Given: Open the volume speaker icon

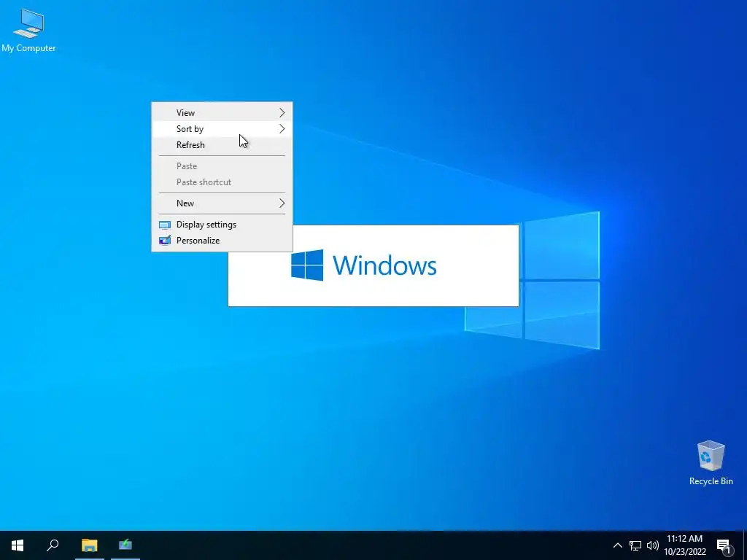Looking at the screenshot, I should pyautogui.click(x=653, y=545).
